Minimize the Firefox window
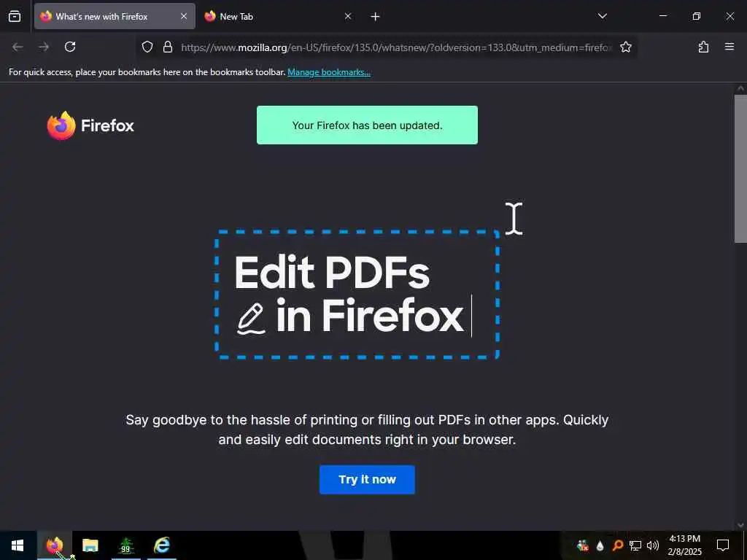 [662, 16]
